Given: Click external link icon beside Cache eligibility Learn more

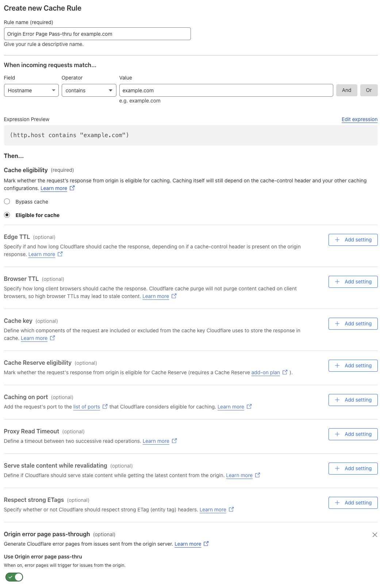Looking at the screenshot, I should point(72,188).
